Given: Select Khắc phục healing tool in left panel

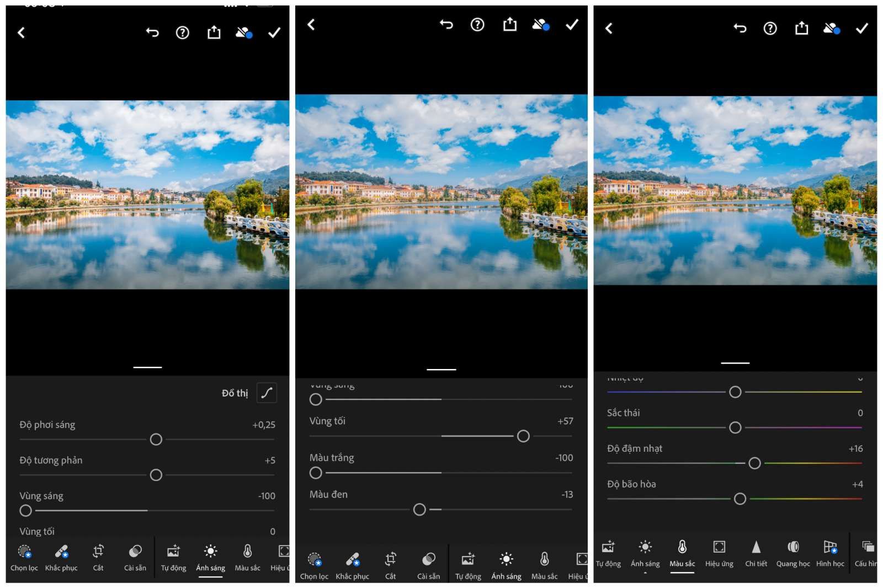Looking at the screenshot, I should point(61,557).
